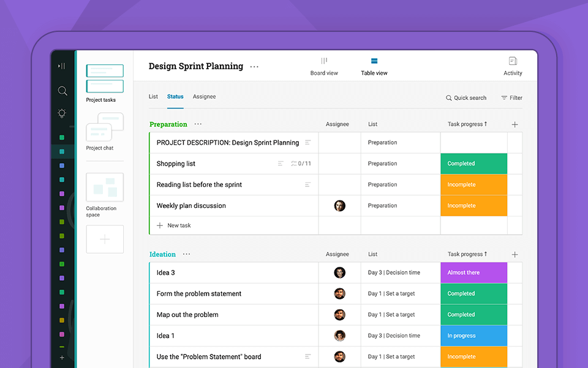Change Completed status of Map out the problem
Image resolution: width=588 pixels, height=368 pixels.
[x=473, y=315]
